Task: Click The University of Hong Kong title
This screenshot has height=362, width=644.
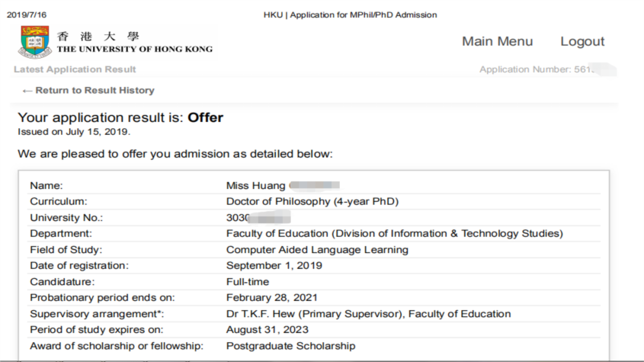Action: pyautogui.click(x=135, y=49)
